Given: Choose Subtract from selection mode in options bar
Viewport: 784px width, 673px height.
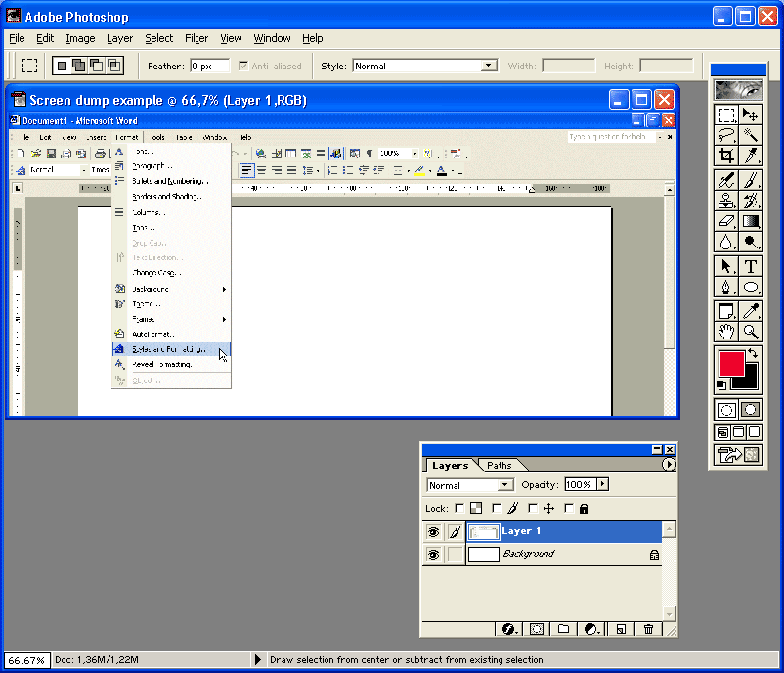Looking at the screenshot, I should (97, 65).
